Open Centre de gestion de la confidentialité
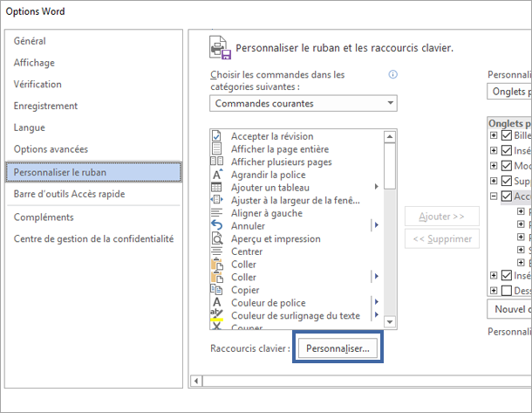Screen dimensions: 532x413 coord(93,238)
